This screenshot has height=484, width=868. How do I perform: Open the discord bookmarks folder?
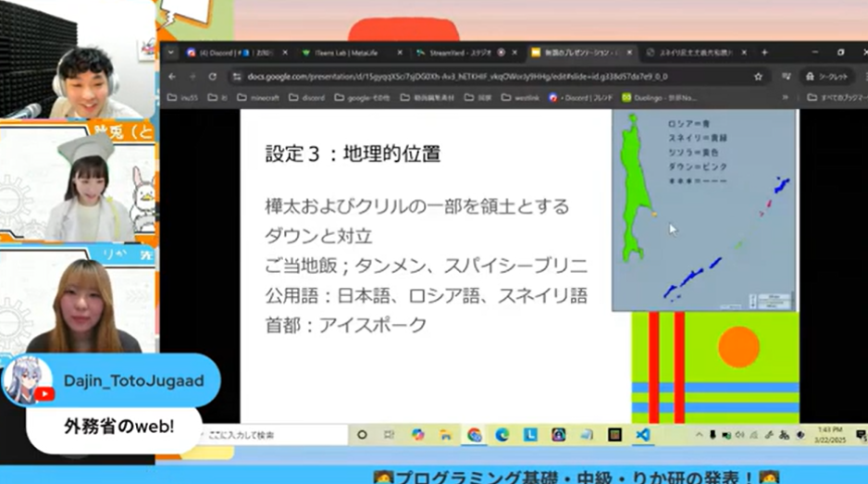[305, 98]
